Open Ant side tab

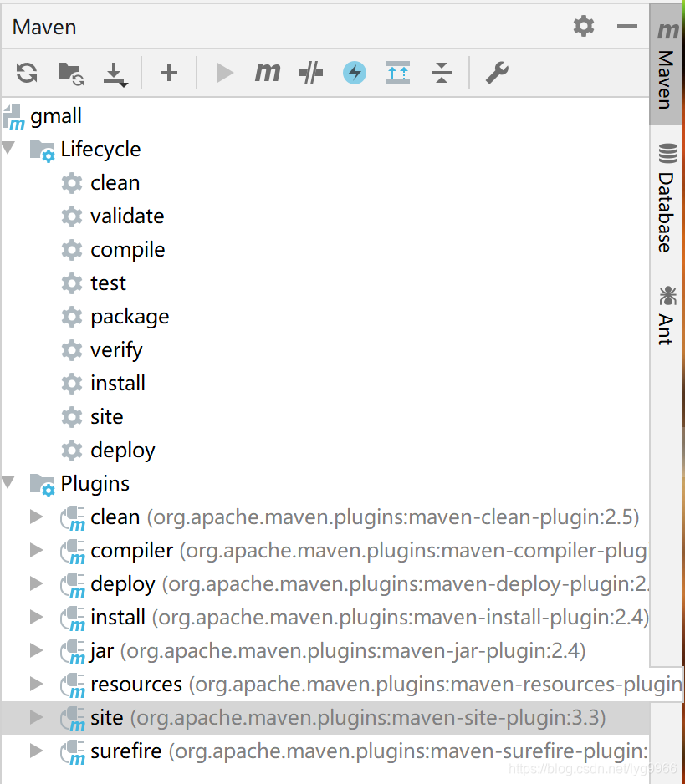[667, 315]
